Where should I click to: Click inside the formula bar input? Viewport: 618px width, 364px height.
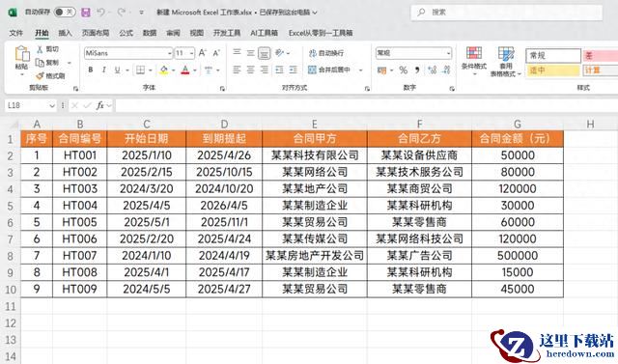point(367,105)
